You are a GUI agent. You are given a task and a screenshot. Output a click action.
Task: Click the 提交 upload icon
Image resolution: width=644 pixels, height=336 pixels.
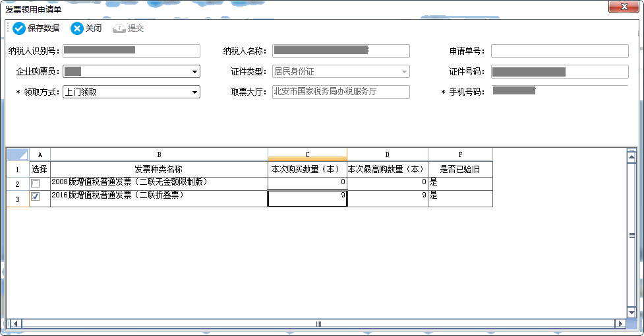(x=119, y=28)
